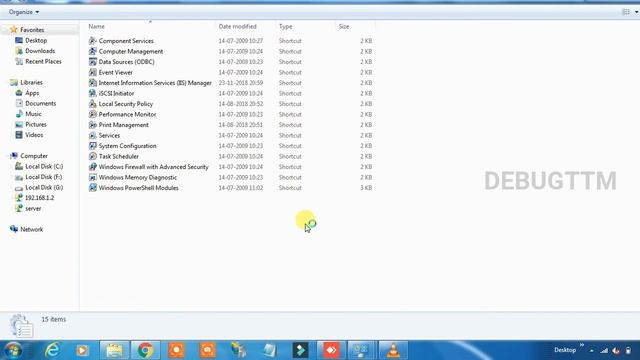Open Local Disk (F:)
The image size is (640, 360).
point(44,177)
